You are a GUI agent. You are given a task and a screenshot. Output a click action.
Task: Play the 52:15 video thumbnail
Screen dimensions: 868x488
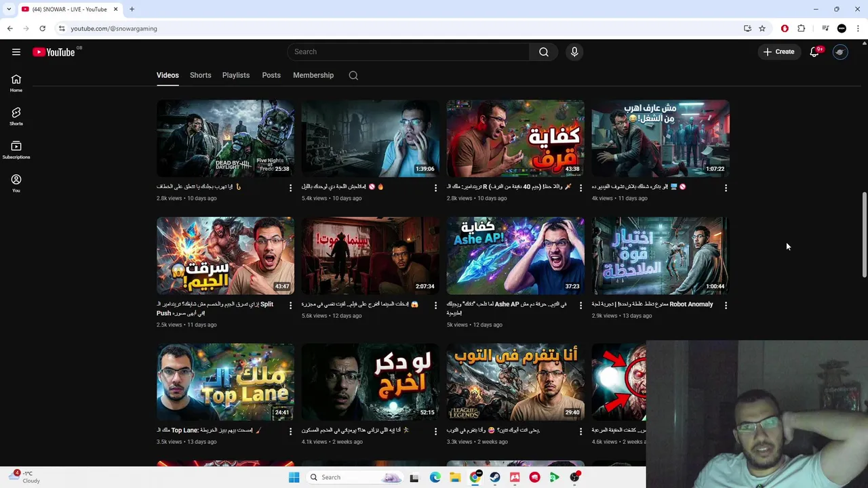click(x=370, y=382)
